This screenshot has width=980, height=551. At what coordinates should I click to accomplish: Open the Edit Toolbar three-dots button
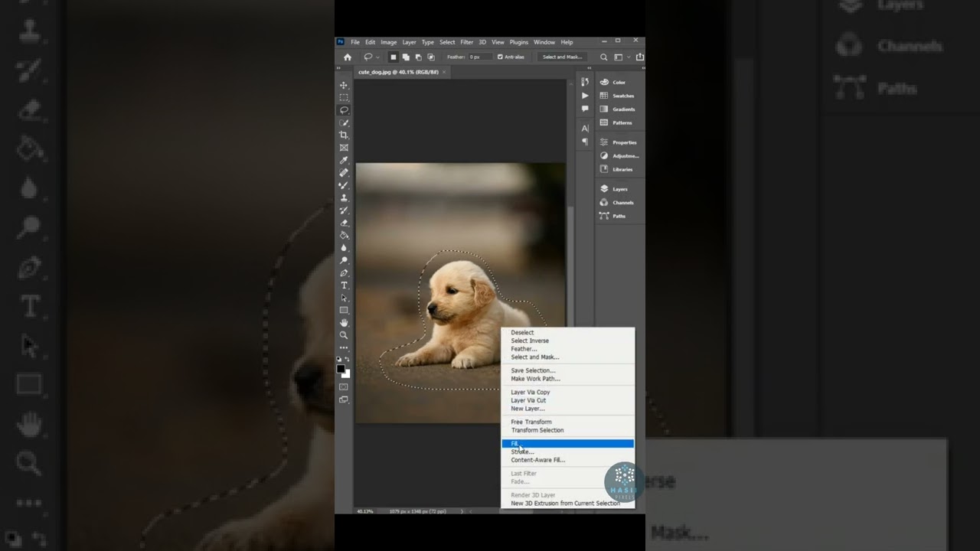(x=344, y=348)
